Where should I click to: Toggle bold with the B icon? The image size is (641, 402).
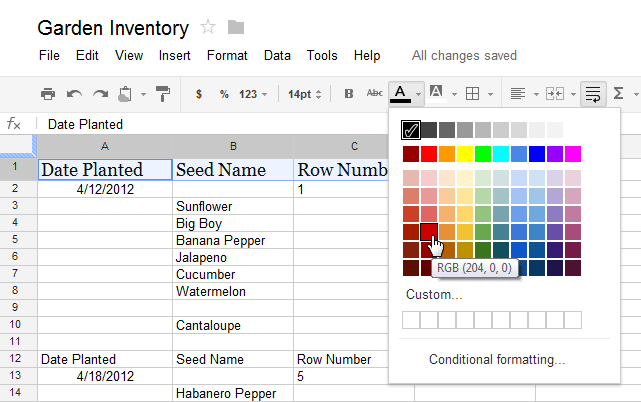349,94
